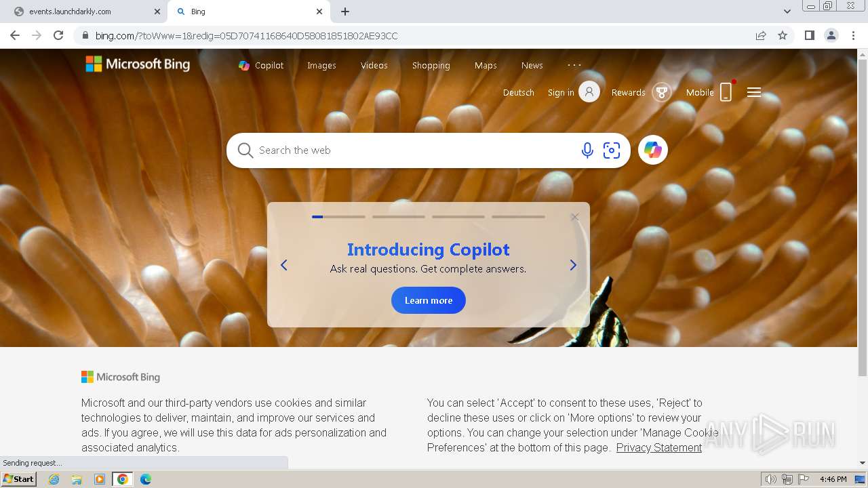The height and width of the screenshot is (488, 868).
Task: Close the events.launchdarkly.com tab
Action: click(x=157, y=12)
